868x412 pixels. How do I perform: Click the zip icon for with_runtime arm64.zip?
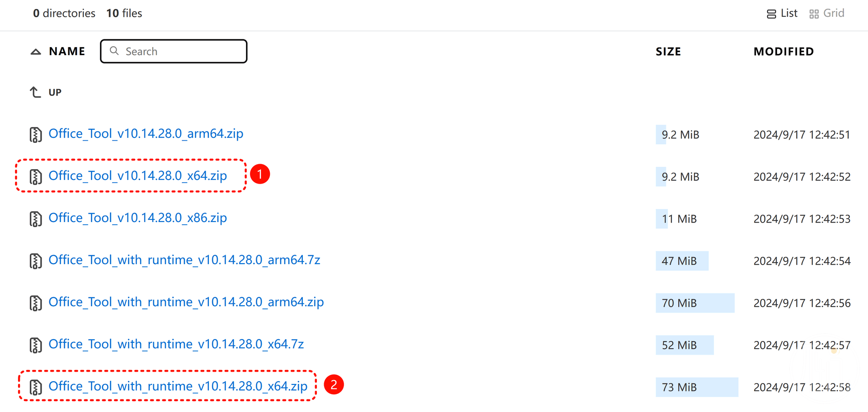pyautogui.click(x=36, y=303)
